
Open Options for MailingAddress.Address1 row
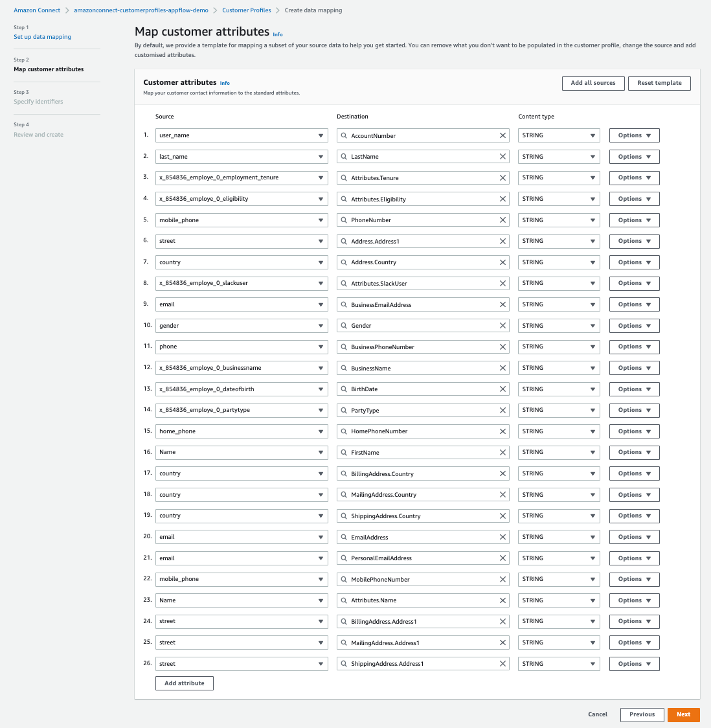tap(634, 643)
